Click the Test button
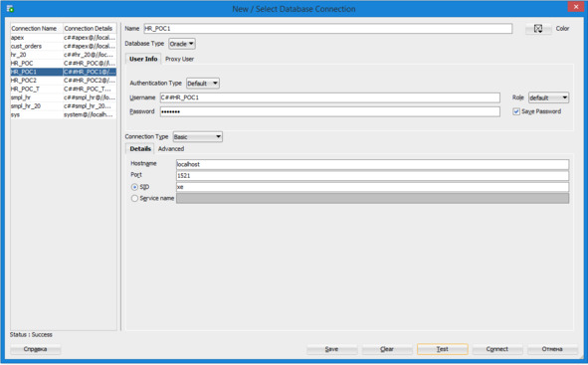The width and height of the screenshot is (588, 365). [442, 349]
